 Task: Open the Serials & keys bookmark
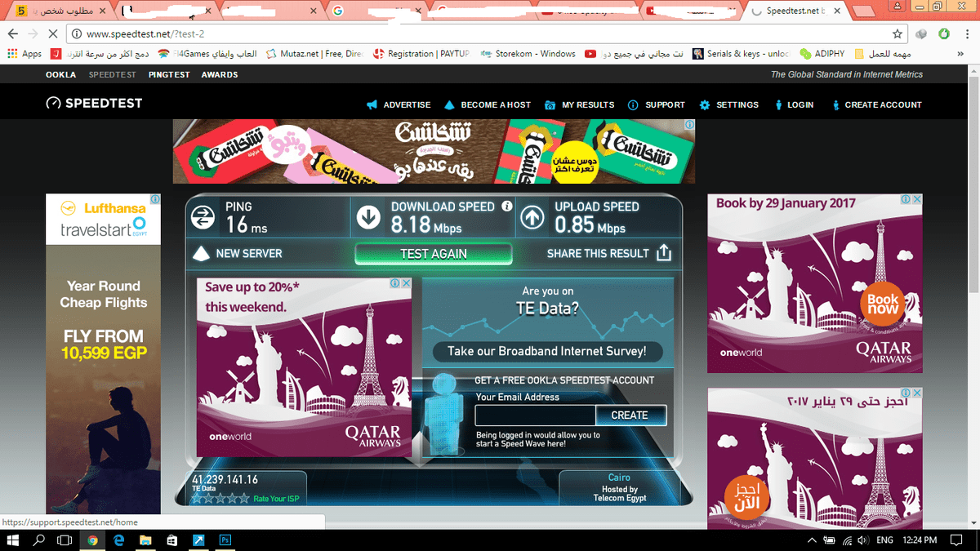(741, 54)
